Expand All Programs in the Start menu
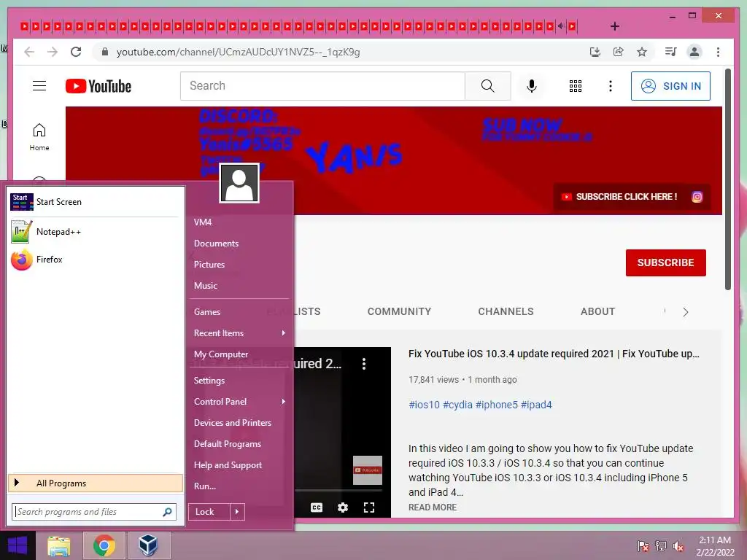The width and height of the screenshot is (747, 560). 96,483
